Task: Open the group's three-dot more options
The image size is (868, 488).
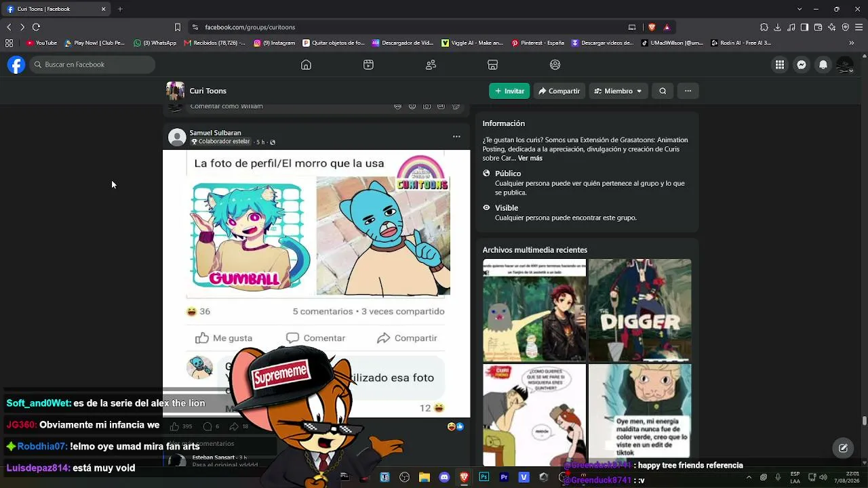Action: click(x=688, y=91)
